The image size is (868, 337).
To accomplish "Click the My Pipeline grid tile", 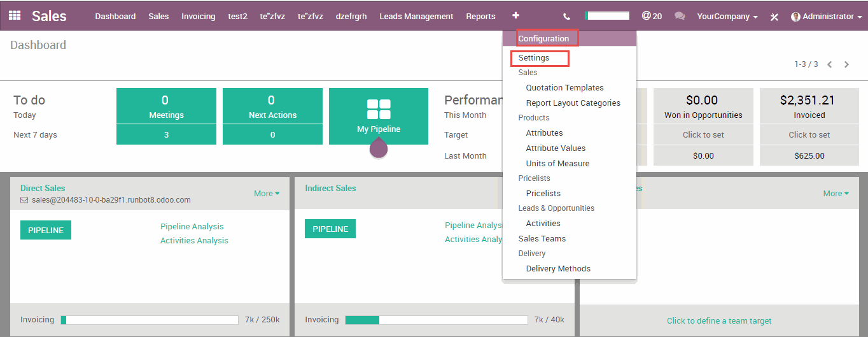I will pyautogui.click(x=379, y=117).
